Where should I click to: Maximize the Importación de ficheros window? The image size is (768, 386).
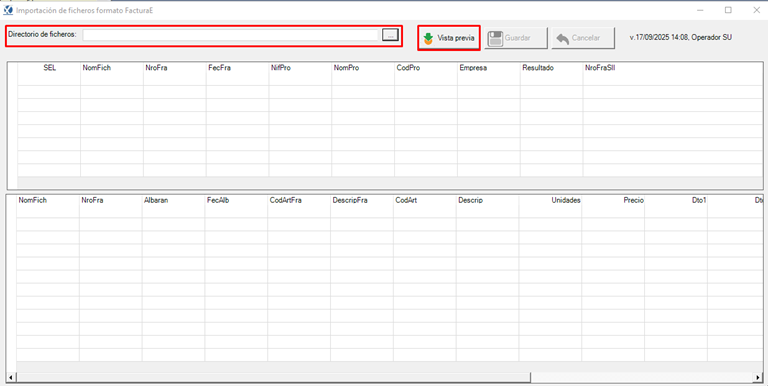point(728,10)
